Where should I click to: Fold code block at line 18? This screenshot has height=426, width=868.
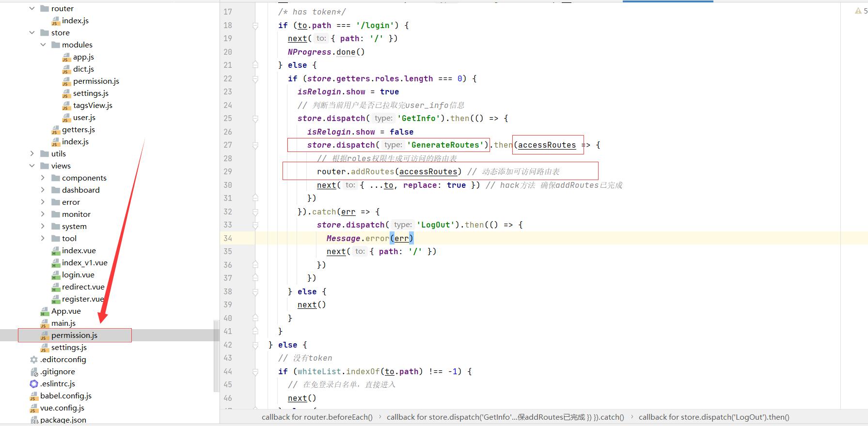(x=255, y=25)
